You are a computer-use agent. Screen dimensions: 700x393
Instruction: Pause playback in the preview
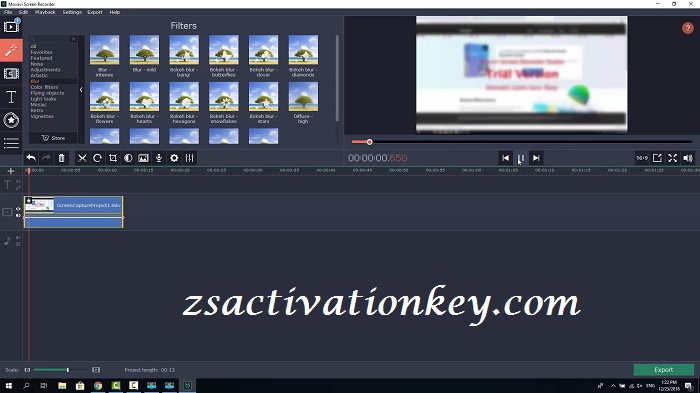point(521,158)
